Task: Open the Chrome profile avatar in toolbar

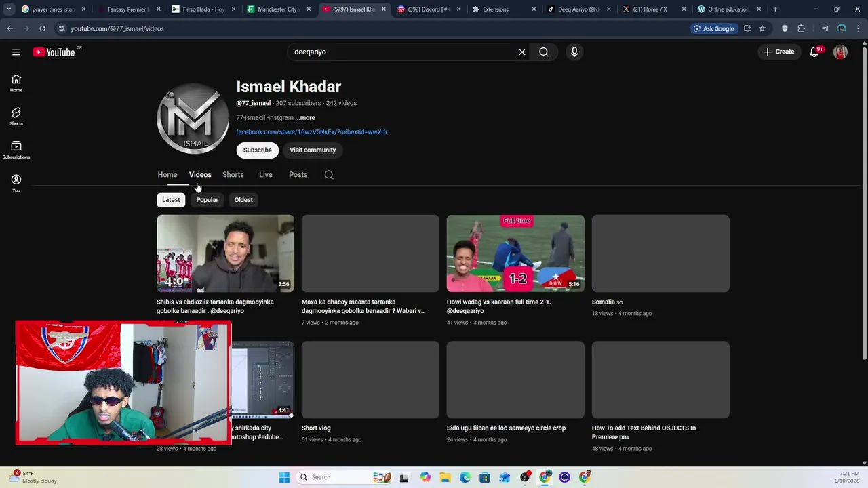Action: (842, 28)
